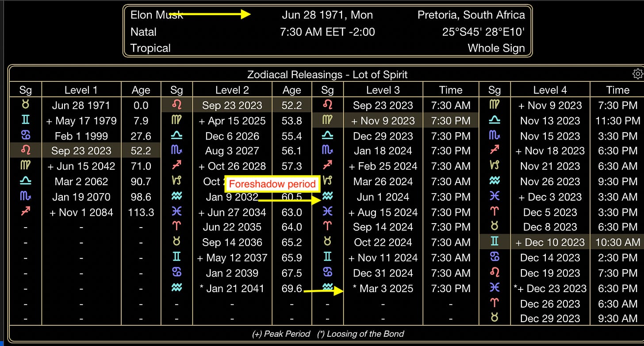Select Level 4 date Dec 29 2023
The image size is (644, 346).
pyautogui.click(x=550, y=319)
